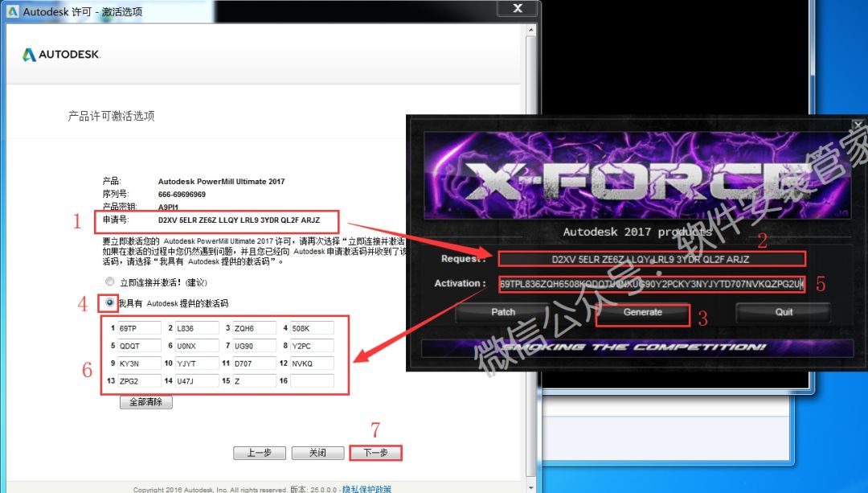Click activation code field 13 containing ZPG2

(137, 381)
